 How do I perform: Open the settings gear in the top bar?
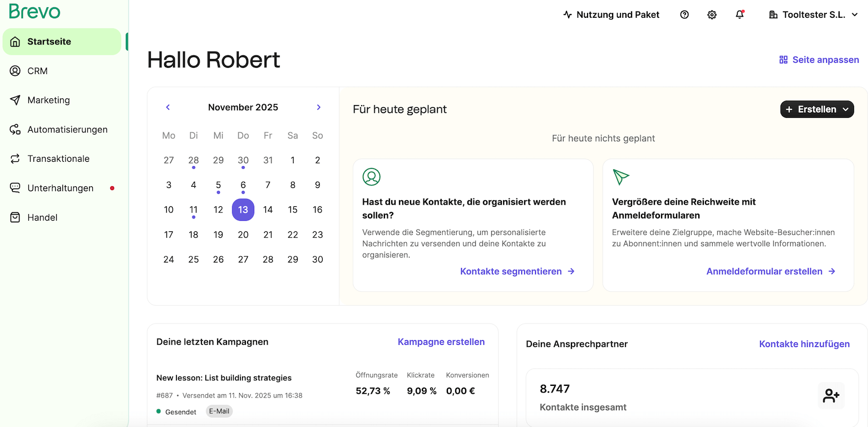(x=712, y=14)
